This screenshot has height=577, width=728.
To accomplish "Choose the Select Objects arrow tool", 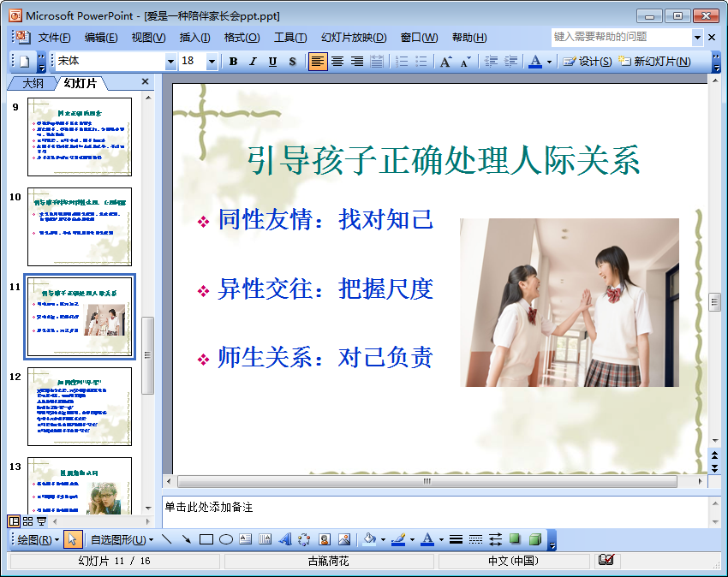I will coord(73,539).
